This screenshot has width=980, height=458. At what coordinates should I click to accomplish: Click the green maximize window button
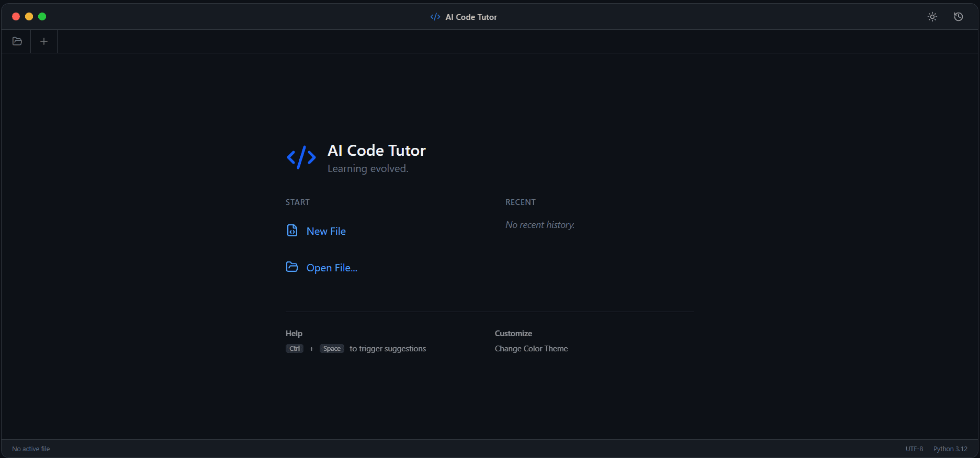[x=42, y=17]
